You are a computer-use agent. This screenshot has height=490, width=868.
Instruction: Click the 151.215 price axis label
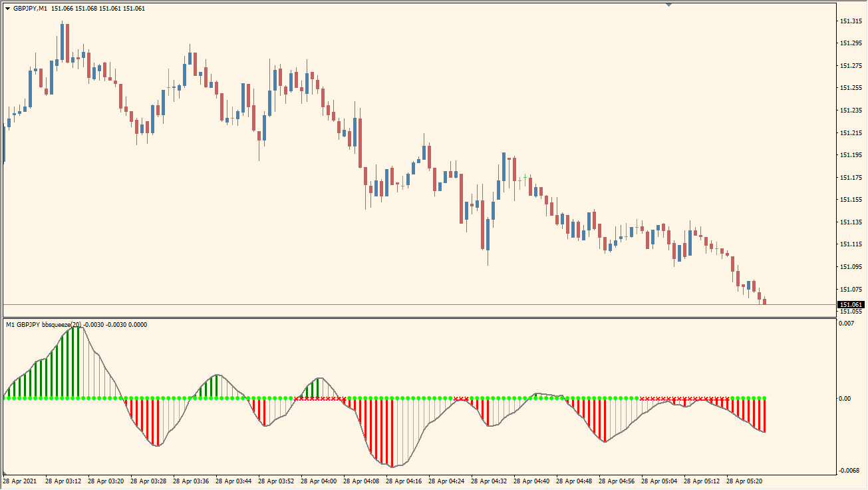851,132
